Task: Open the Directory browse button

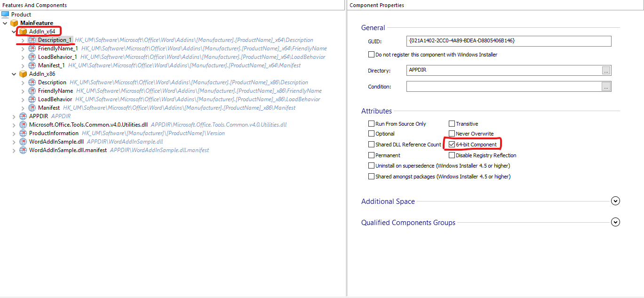Action: pos(606,71)
